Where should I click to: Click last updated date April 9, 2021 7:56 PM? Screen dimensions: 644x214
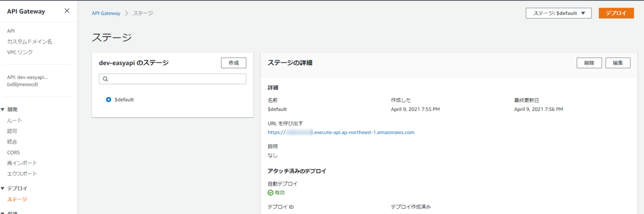539,109
